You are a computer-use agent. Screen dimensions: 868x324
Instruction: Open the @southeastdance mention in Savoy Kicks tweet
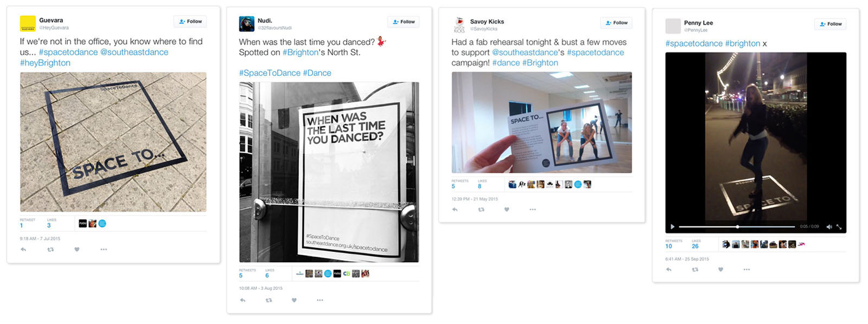525,53
